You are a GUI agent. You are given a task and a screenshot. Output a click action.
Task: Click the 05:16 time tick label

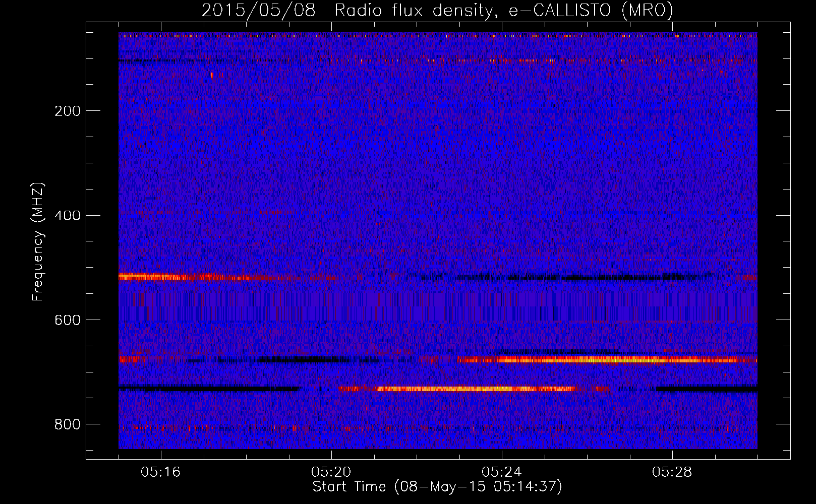click(x=161, y=472)
